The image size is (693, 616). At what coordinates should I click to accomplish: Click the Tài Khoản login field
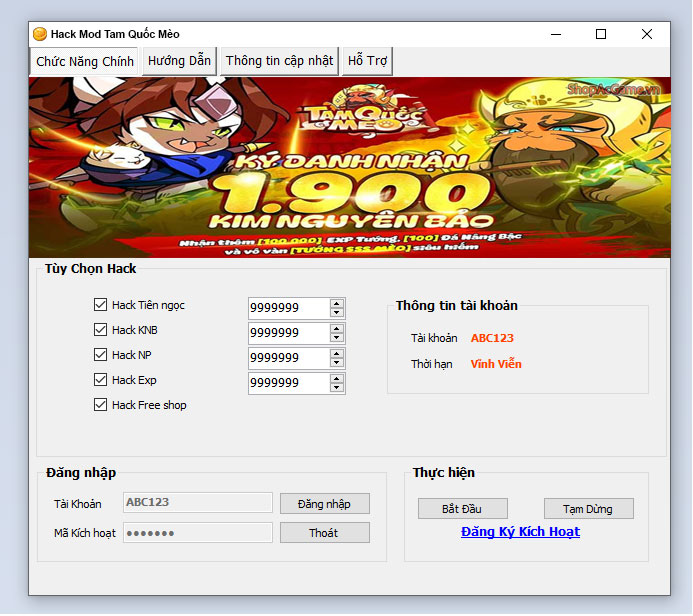pyautogui.click(x=198, y=502)
